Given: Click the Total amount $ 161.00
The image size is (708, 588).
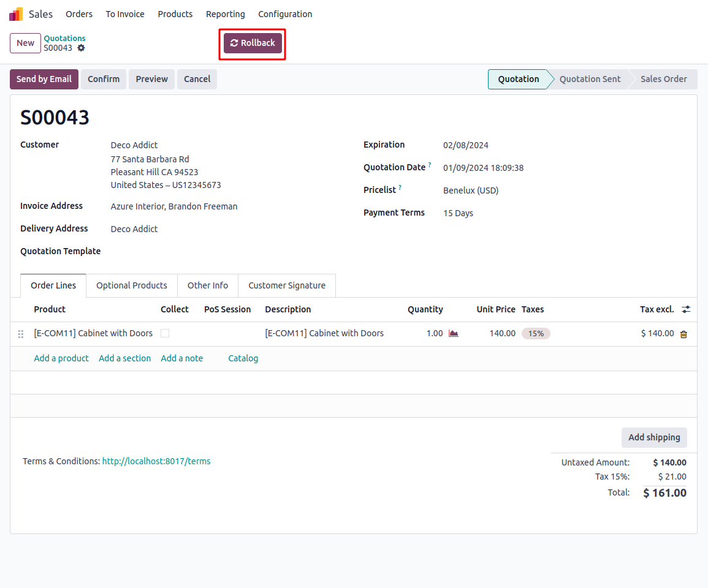Looking at the screenshot, I should (x=664, y=493).
